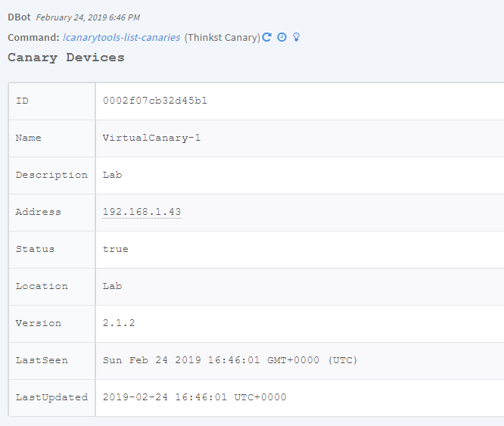Click the Location row's Lab value

point(112,286)
